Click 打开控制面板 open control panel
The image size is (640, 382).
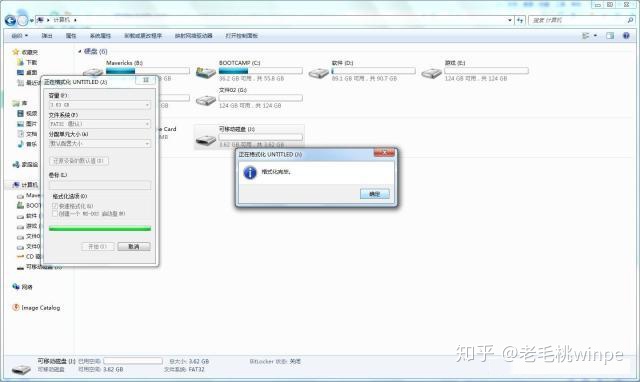coord(242,36)
